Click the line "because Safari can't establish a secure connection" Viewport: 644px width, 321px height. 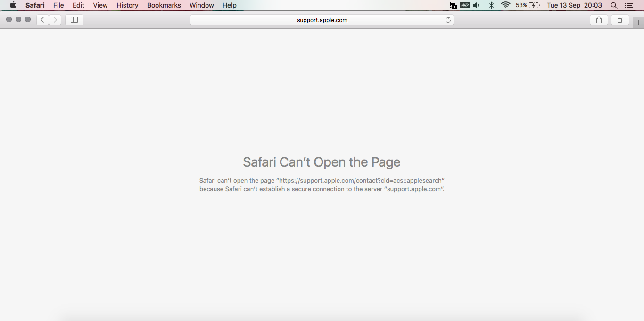322,189
